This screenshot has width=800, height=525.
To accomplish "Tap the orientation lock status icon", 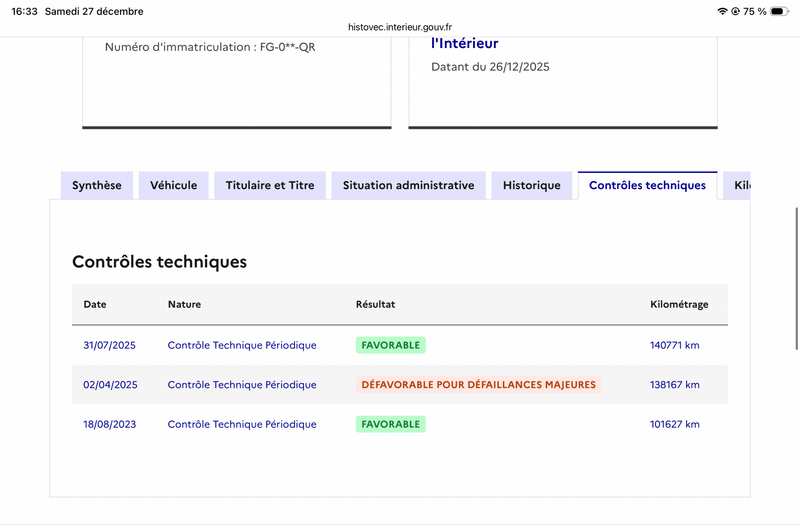I will 736,11.
